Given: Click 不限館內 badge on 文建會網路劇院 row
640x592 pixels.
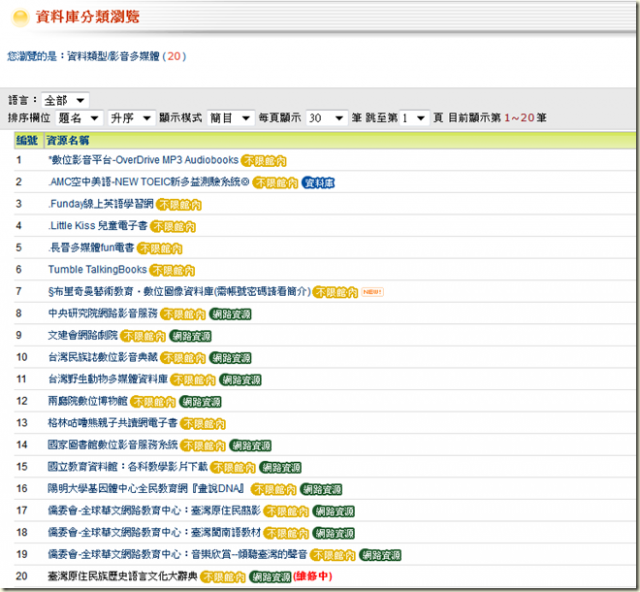Looking at the screenshot, I should pyautogui.click(x=143, y=336).
